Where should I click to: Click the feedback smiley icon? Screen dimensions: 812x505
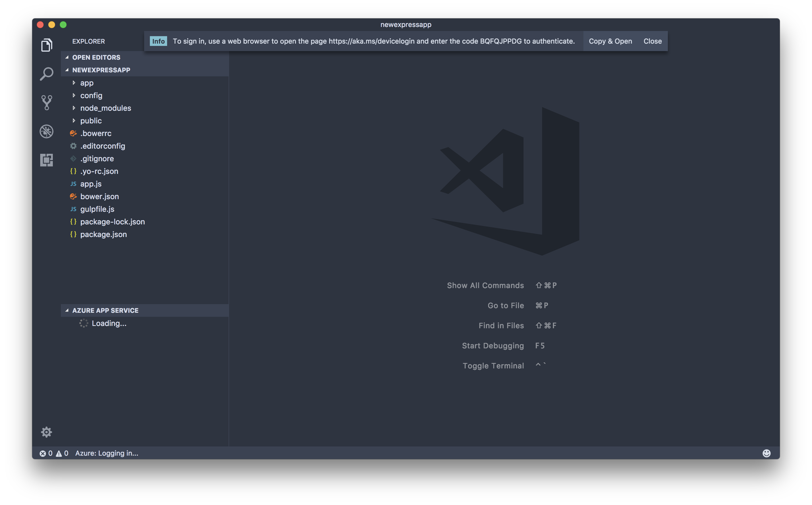[767, 453]
